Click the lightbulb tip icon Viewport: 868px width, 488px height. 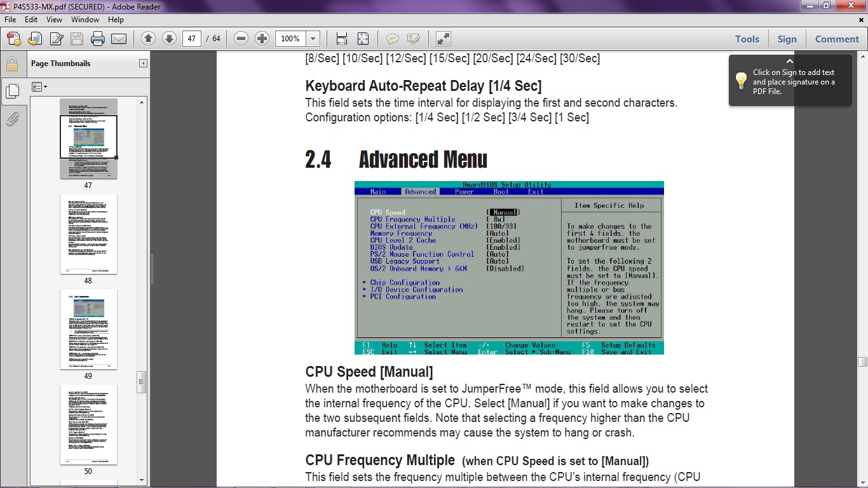pyautogui.click(x=741, y=81)
